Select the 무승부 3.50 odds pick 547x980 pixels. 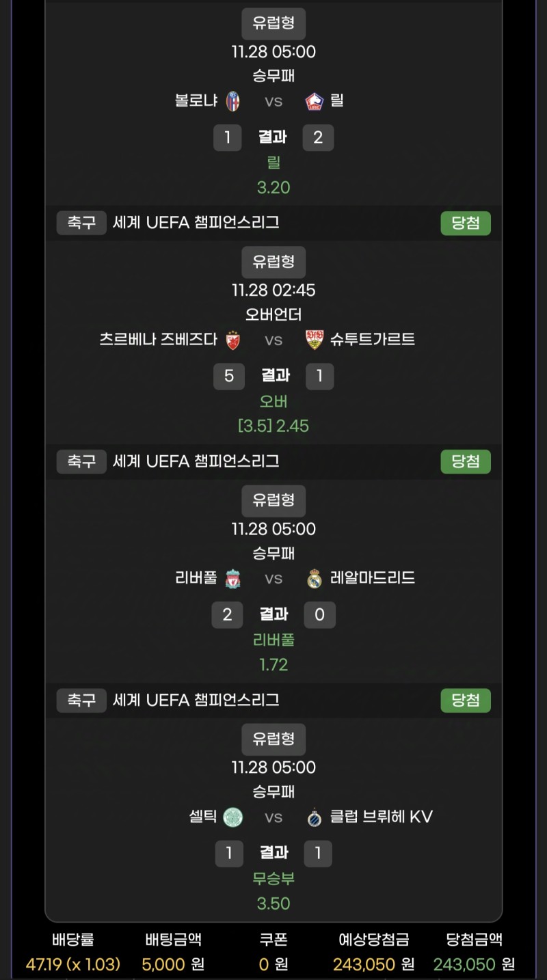(273, 890)
